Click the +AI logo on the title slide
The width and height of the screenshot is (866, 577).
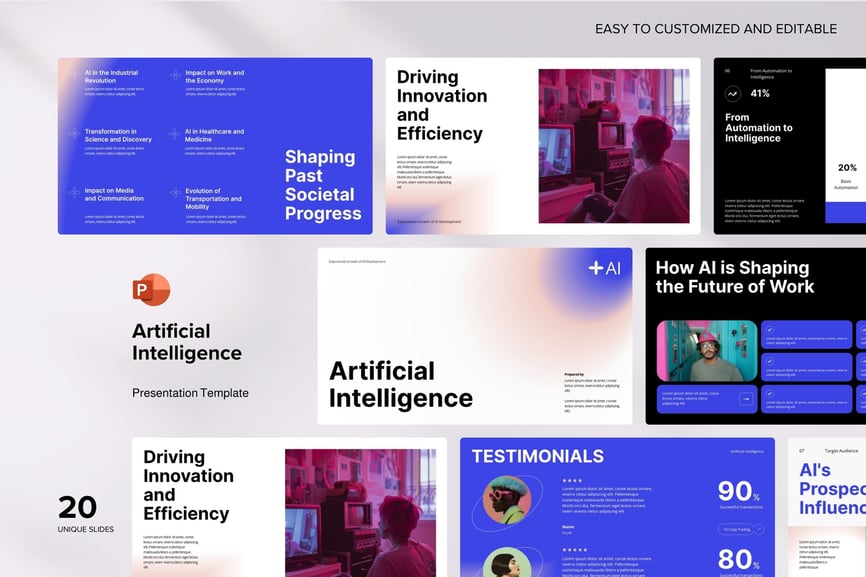coord(604,268)
